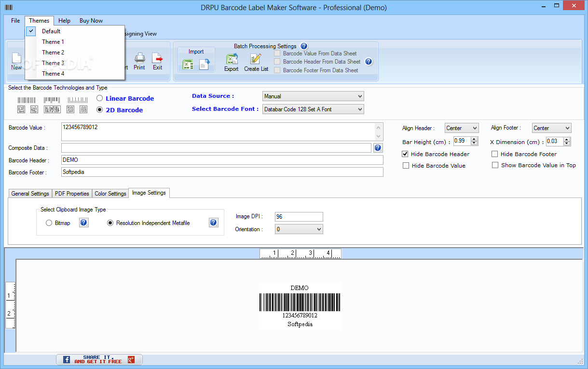The image size is (588, 369).
Task: Decrease Bar Height with down arrow
Action: pos(474,143)
